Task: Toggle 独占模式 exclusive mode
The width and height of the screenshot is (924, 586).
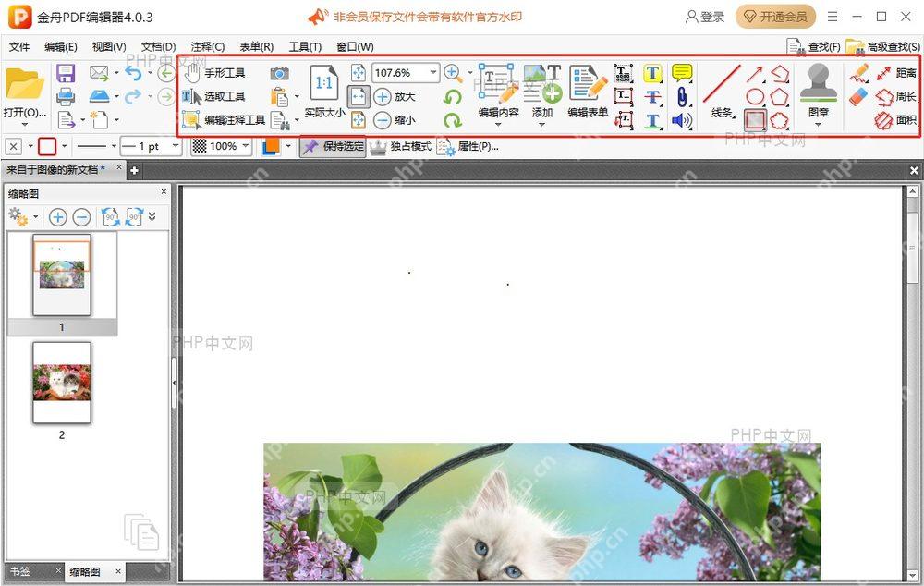Action: click(401, 146)
